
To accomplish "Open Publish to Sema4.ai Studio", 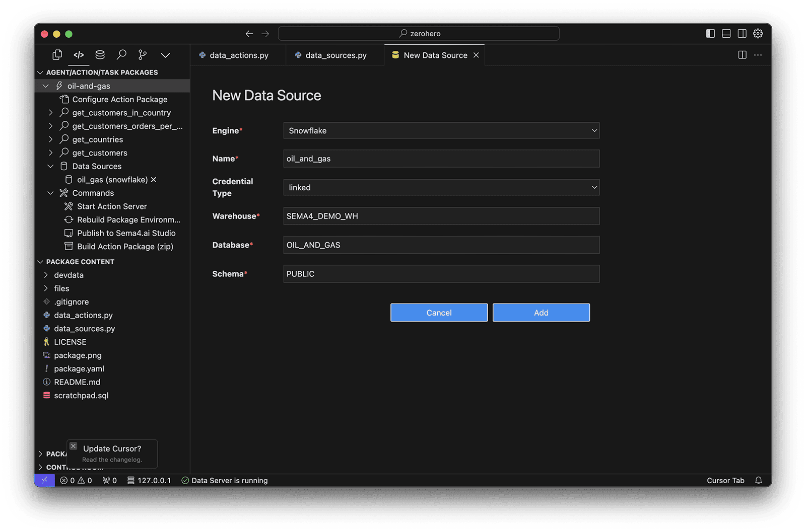I will [x=126, y=233].
